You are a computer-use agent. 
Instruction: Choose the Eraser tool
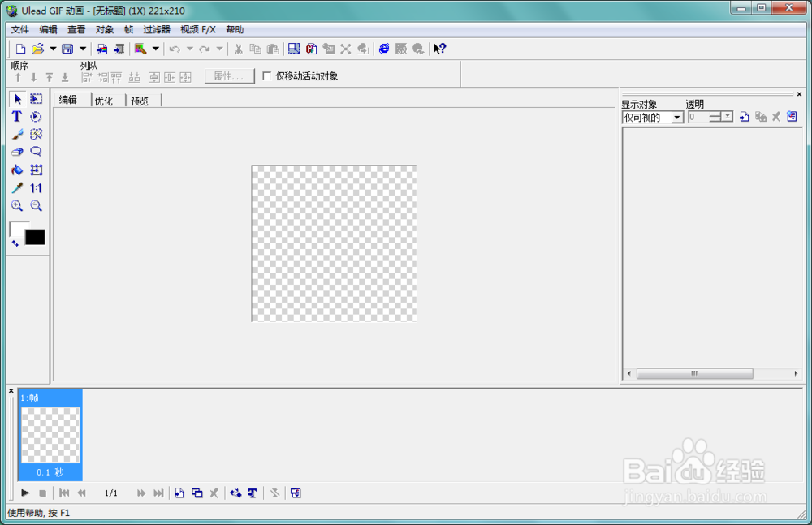point(15,152)
